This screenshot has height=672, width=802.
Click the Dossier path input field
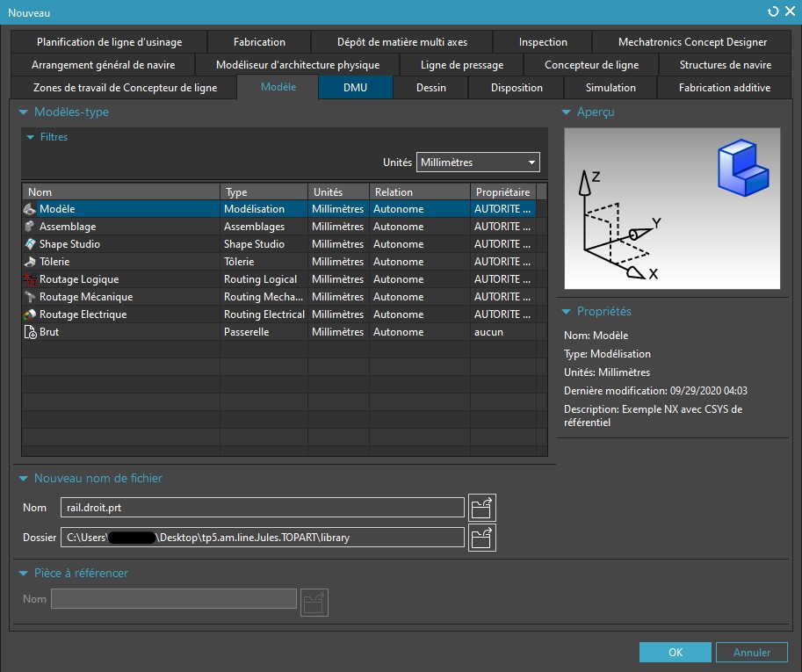(263, 538)
